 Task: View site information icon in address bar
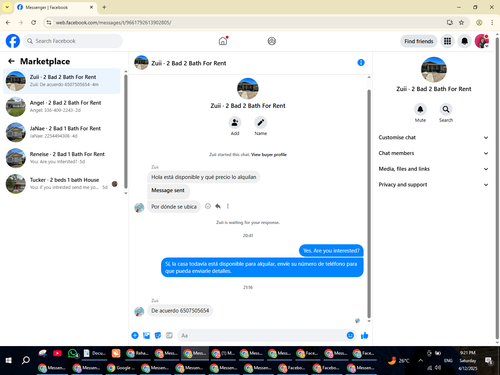(x=49, y=22)
